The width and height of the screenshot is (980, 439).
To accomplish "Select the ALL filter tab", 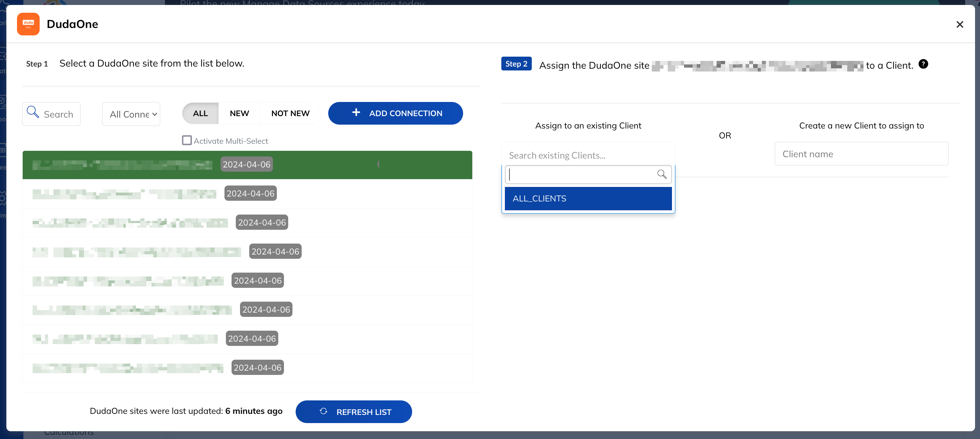I will (200, 113).
